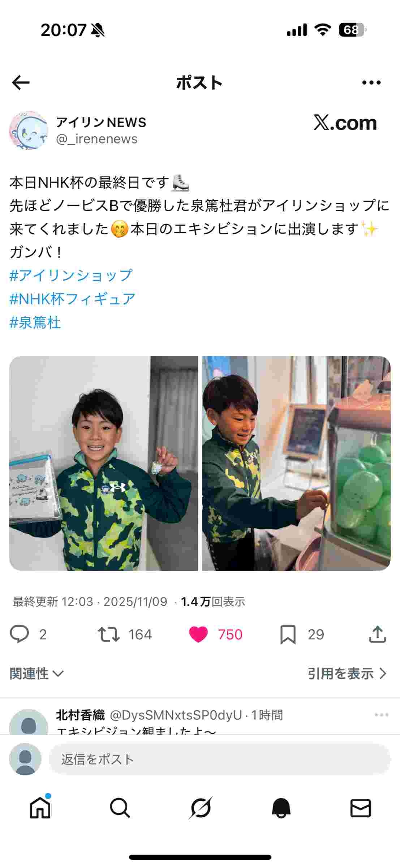
Task: Show quotes via 引用を表示 chevron
Action: point(347,673)
